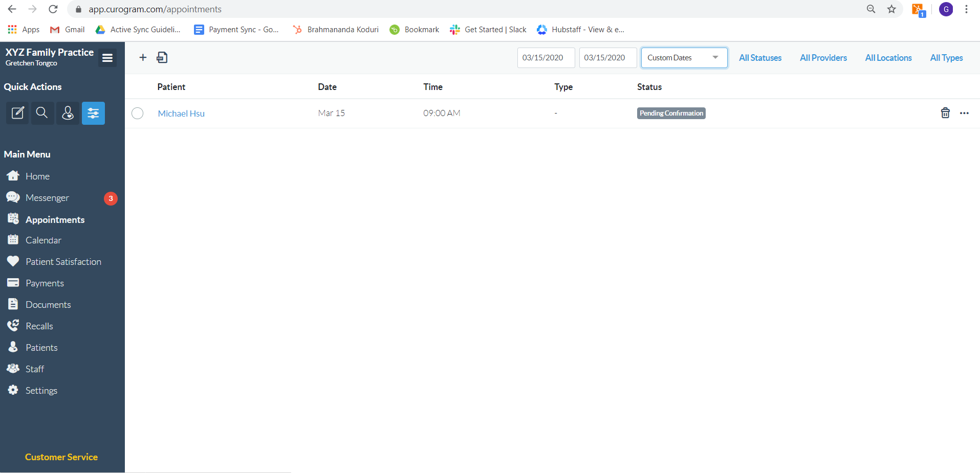980x473 pixels.
Task: Select the Michael Hsu row radio button
Action: pos(138,113)
